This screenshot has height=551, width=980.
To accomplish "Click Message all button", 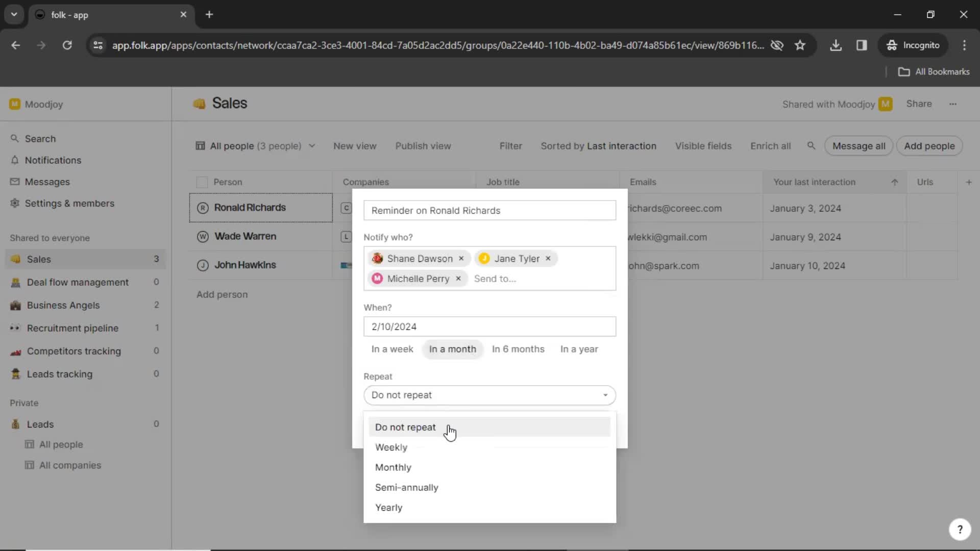I will [x=859, y=145].
